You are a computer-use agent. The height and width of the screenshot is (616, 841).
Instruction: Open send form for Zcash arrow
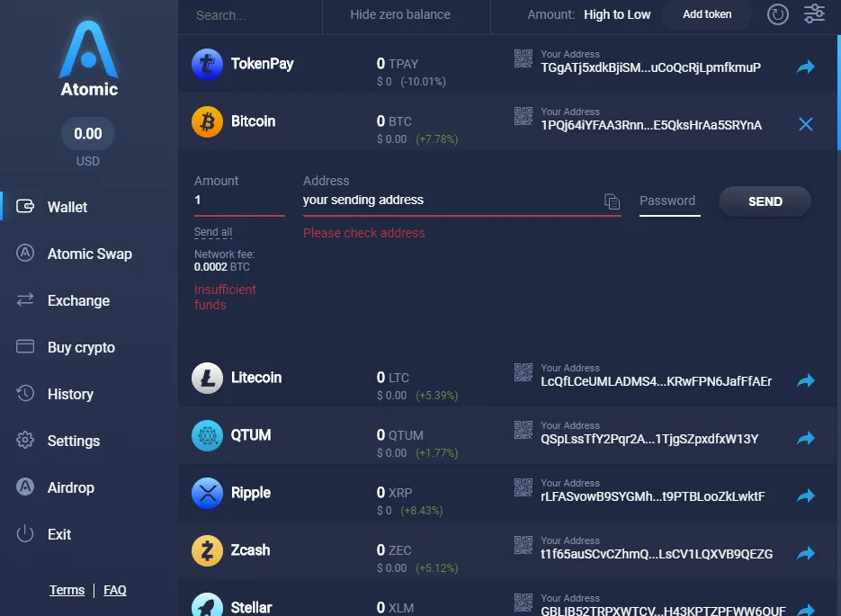[x=806, y=553]
